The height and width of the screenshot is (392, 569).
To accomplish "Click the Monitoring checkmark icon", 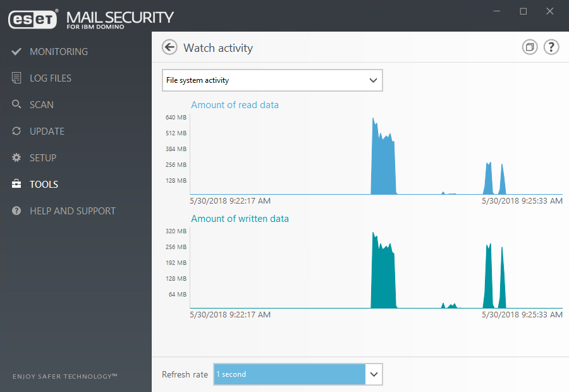I will pos(16,52).
